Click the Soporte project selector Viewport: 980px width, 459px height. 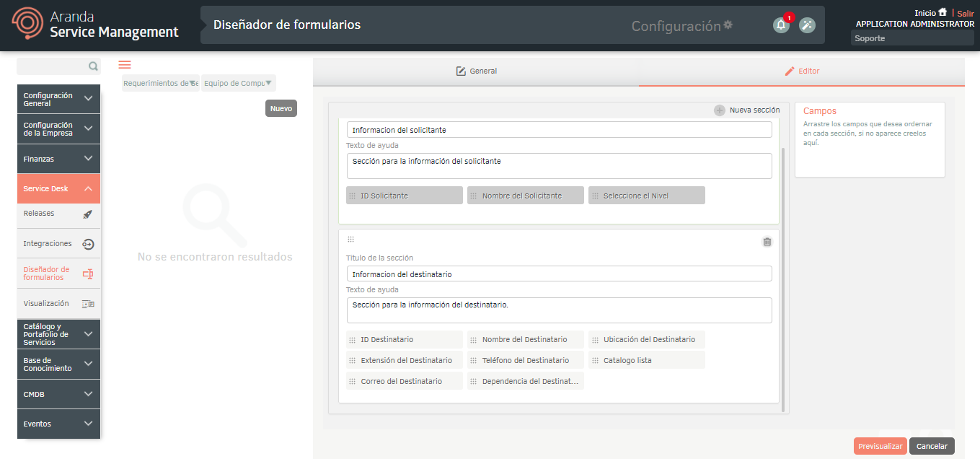pyautogui.click(x=912, y=38)
